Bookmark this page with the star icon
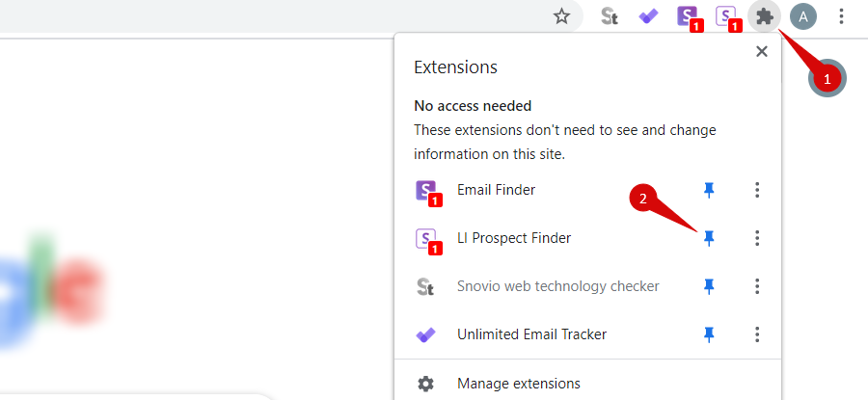868x400 pixels. [x=561, y=16]
